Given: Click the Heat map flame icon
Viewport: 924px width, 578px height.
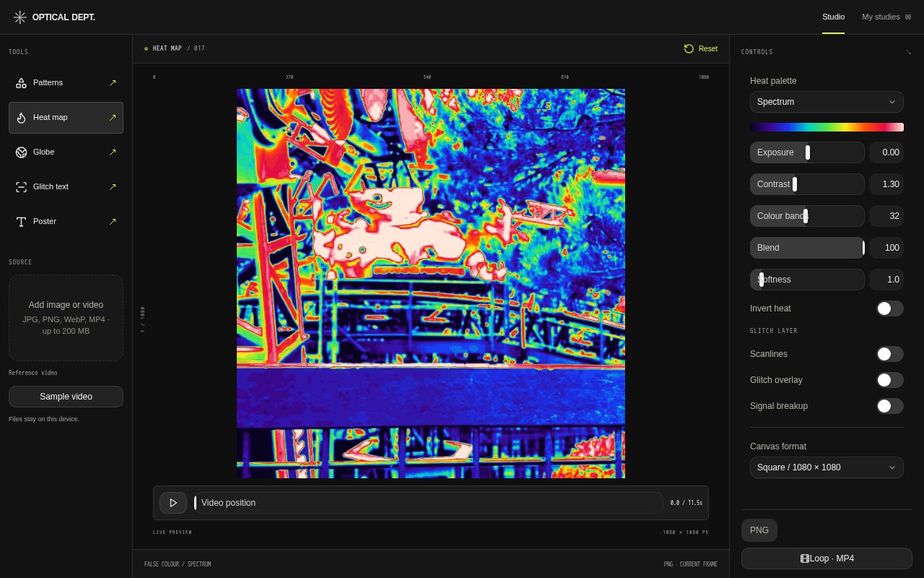Looking at the screenshot, I should [x=21, y=118].
